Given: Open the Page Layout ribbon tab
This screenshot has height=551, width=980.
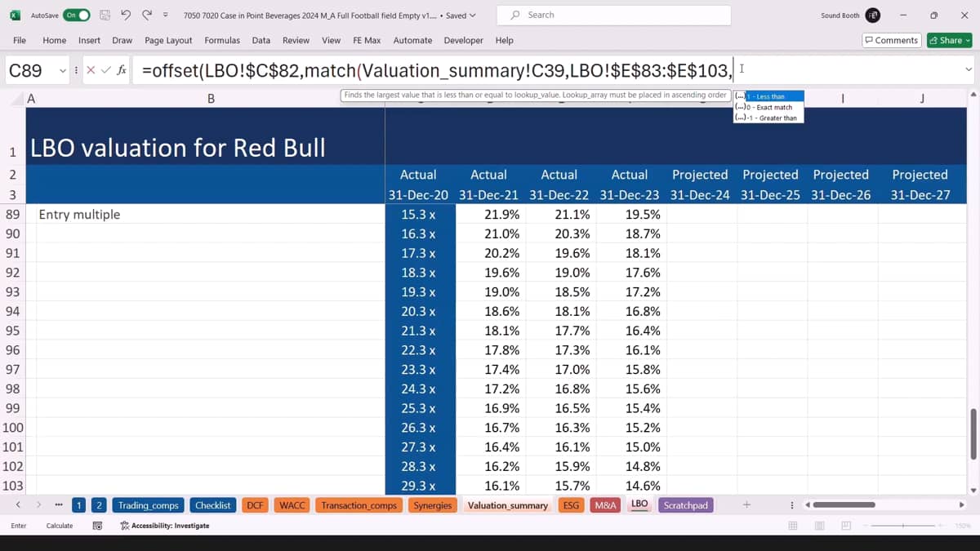Looking at the screenshot, I should click(x=168, y=40).
